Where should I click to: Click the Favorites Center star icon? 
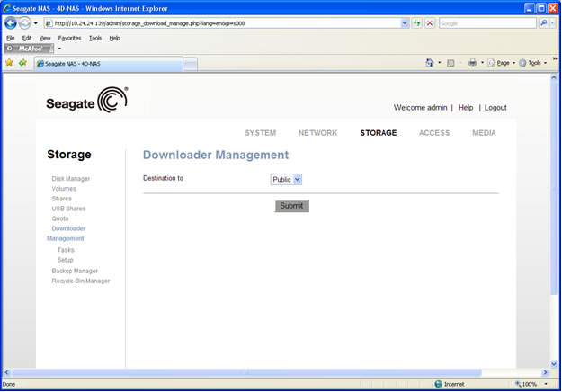(9, 63)
